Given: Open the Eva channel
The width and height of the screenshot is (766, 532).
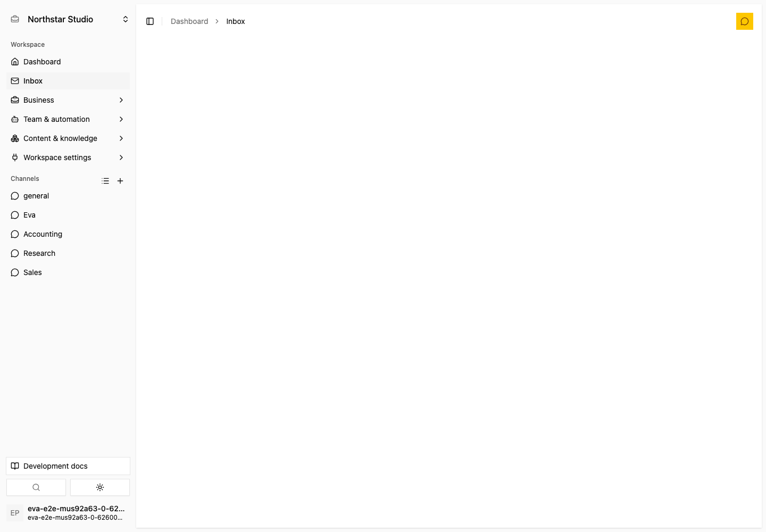Looking at the screenshot, I should tap(68, 215).
